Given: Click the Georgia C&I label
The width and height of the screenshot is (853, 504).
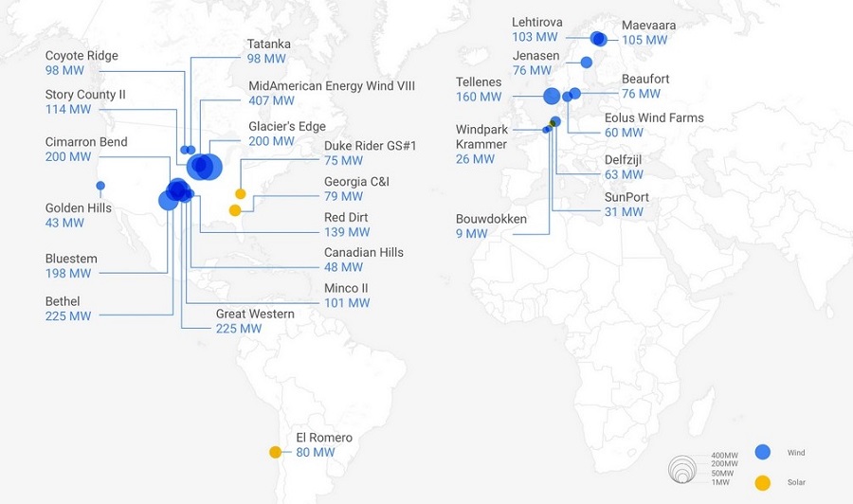Looking at the screenshot, I should (x=357, y=182).
